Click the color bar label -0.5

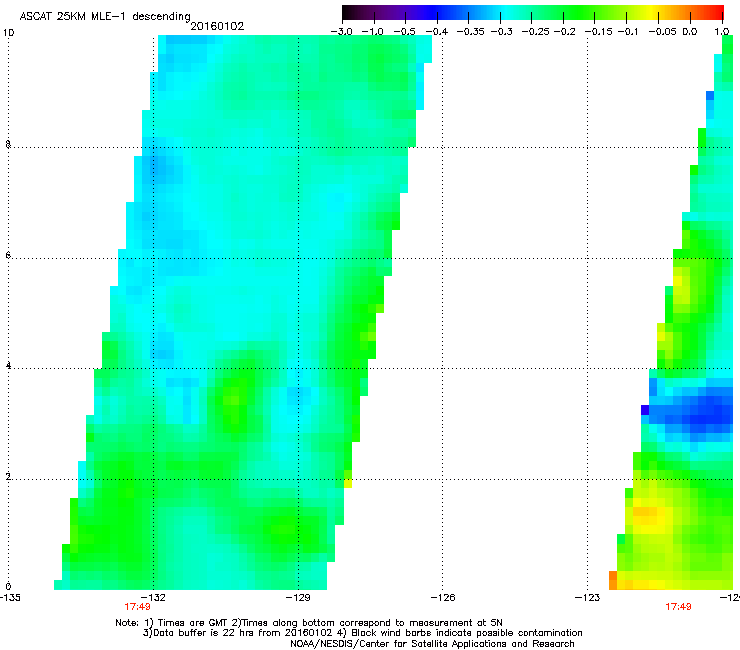[404, 32]
